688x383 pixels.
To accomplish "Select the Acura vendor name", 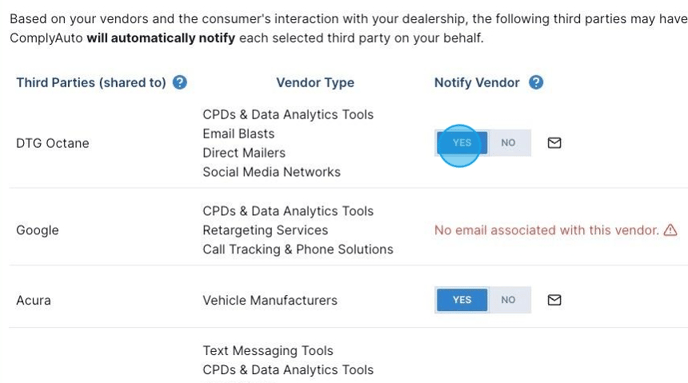I will pyautogui.click(x=33, y=300).
